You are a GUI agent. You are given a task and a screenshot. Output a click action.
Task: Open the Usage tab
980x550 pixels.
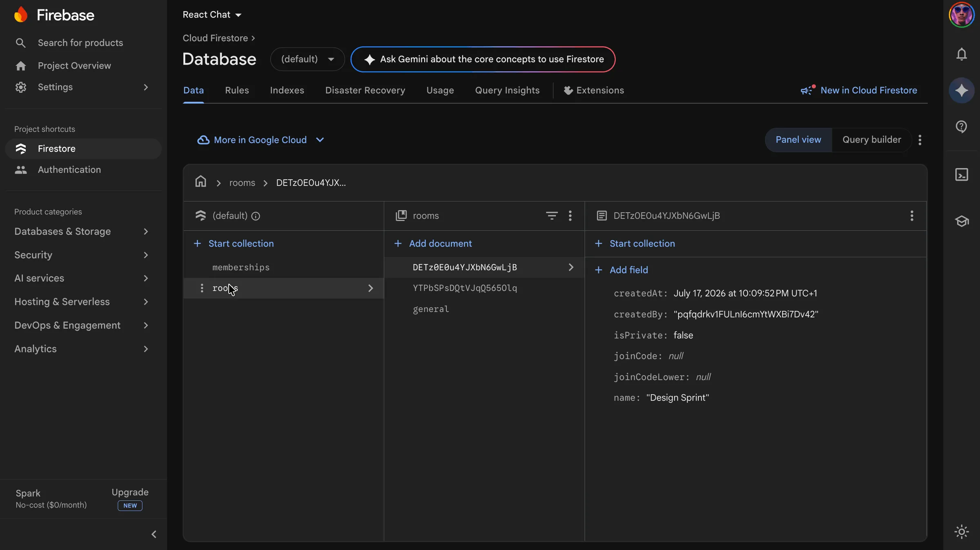tap(440, 90)
